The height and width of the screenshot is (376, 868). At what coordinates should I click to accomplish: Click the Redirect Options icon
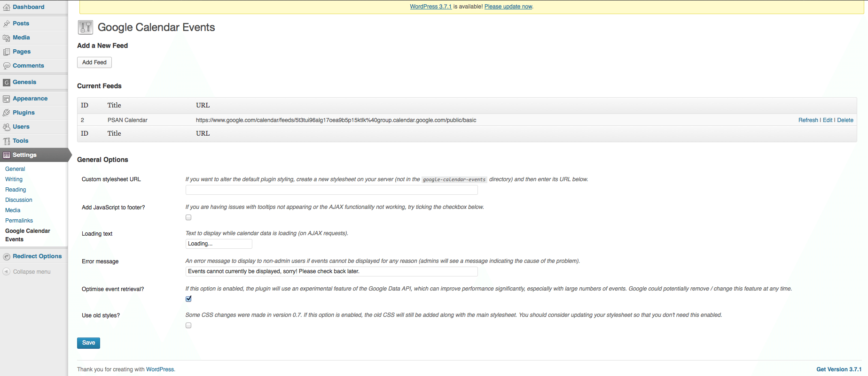point(7,257)
